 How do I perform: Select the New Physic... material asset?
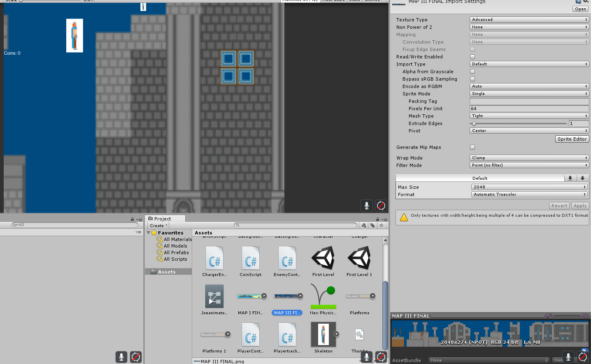323,296
